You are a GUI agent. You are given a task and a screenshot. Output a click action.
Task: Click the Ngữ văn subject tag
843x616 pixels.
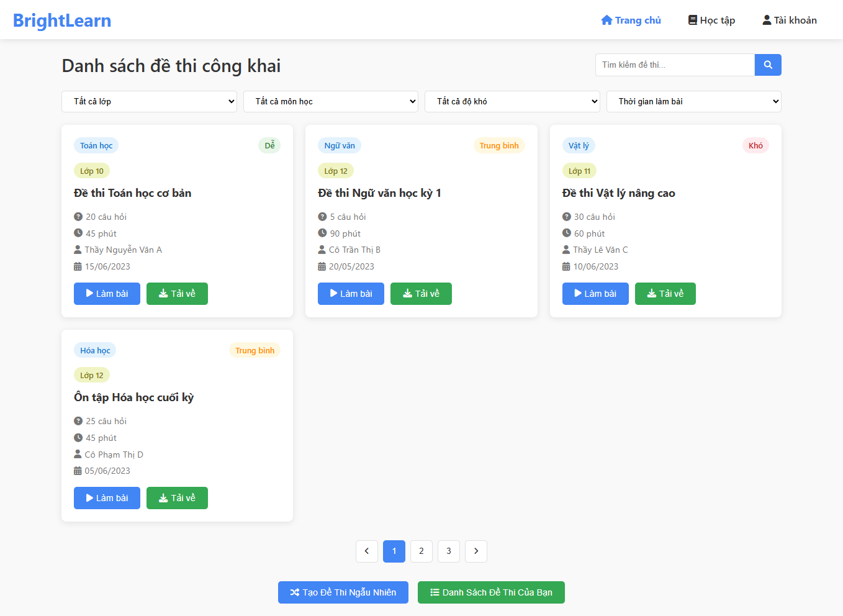pyautogui.click(x=340, y=145)
